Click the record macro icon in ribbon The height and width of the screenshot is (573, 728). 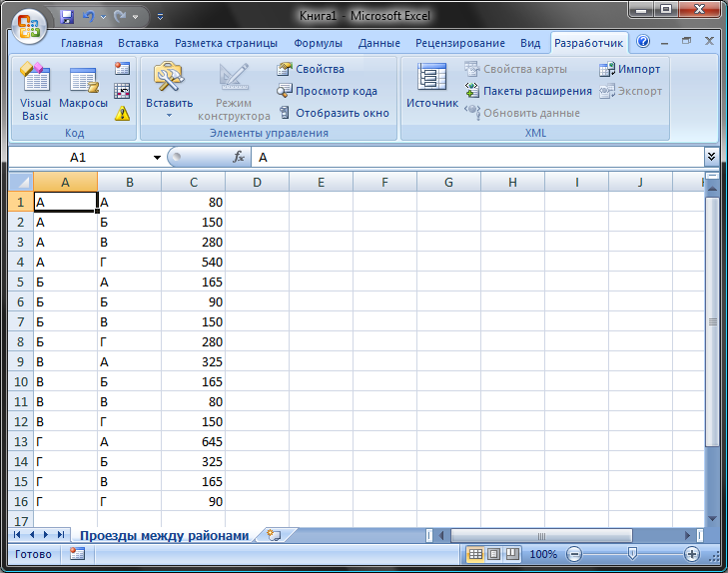point(122,69)
